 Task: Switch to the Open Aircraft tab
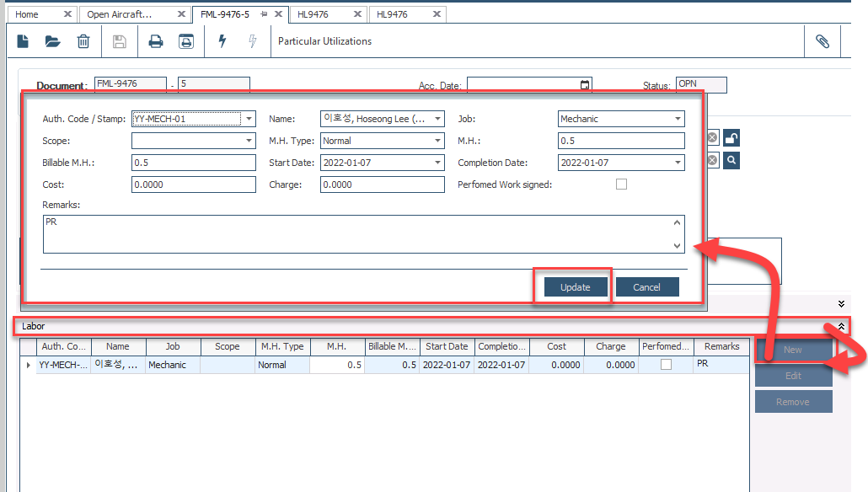point(120,14)
